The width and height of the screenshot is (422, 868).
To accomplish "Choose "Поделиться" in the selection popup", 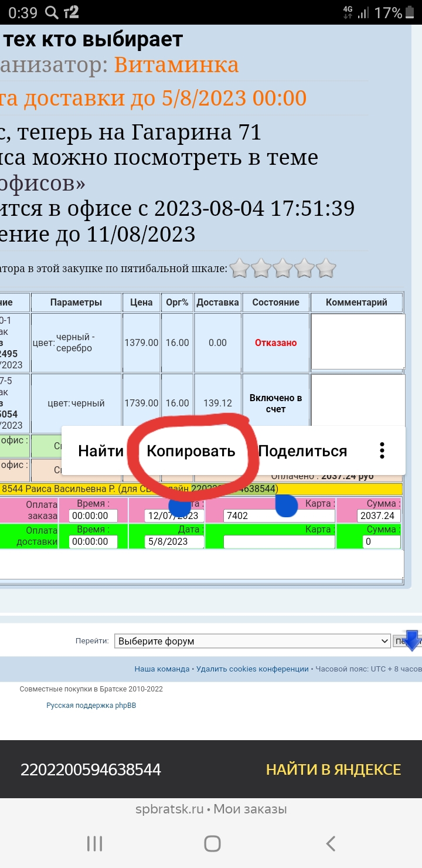I will tap(302, 451).
